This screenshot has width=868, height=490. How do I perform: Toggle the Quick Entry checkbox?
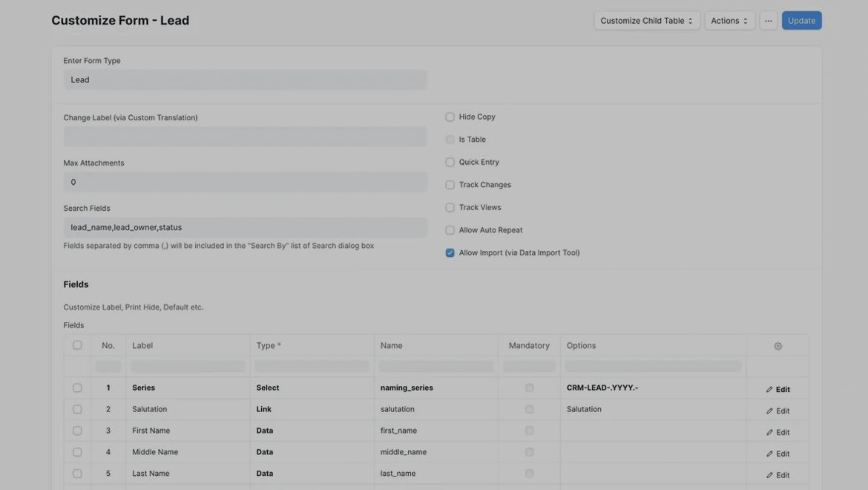450,162
